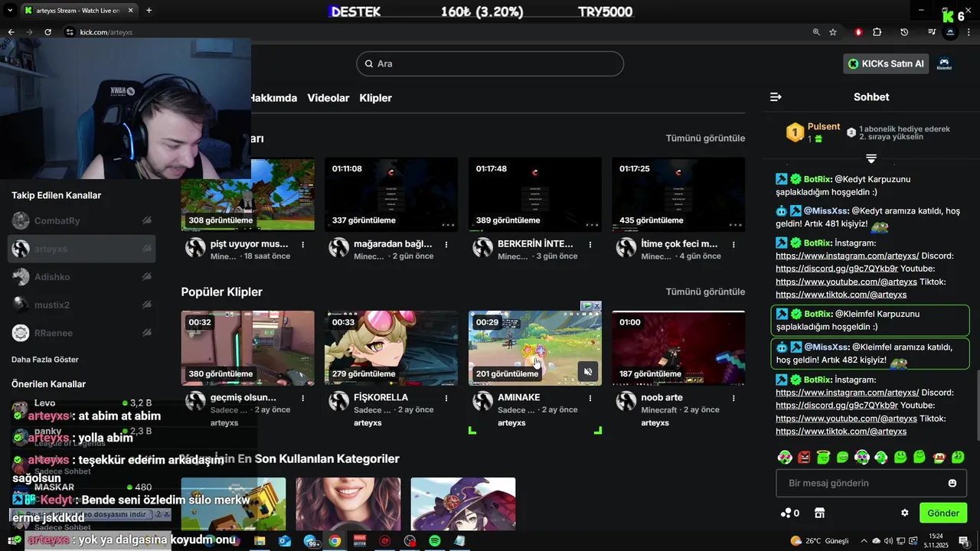Screen dimensions: 980x551
Task: Open Voicemeeter from the taskbar
Action: (360, 541)
